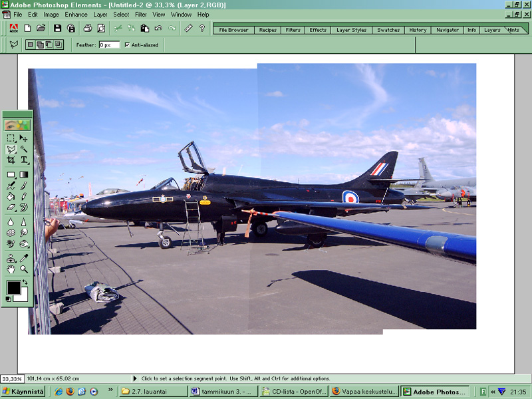Select the Sharpen tool

click(x=23, y=222)
